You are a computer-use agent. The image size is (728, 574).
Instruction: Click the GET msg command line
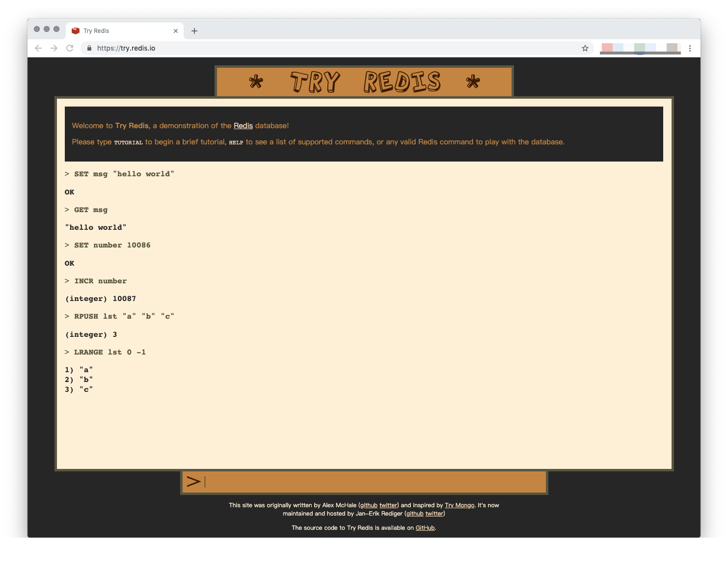(86, 210)
